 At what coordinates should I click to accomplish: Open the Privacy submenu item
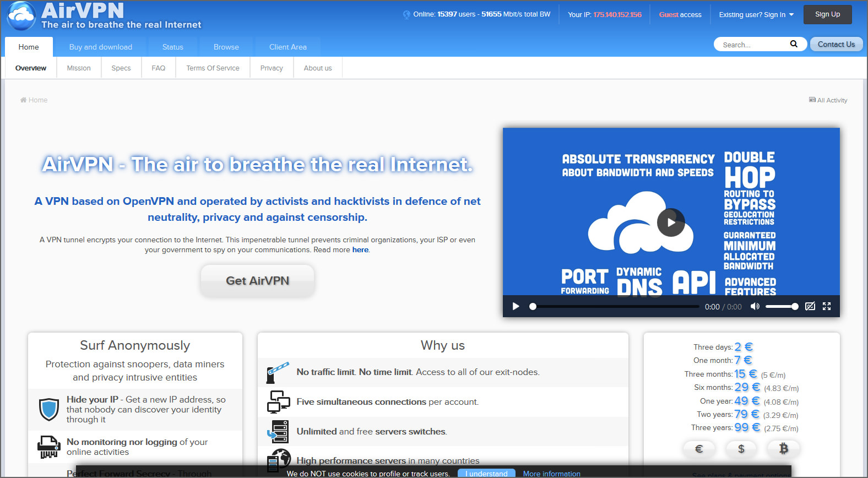click(x=272, y=68)
